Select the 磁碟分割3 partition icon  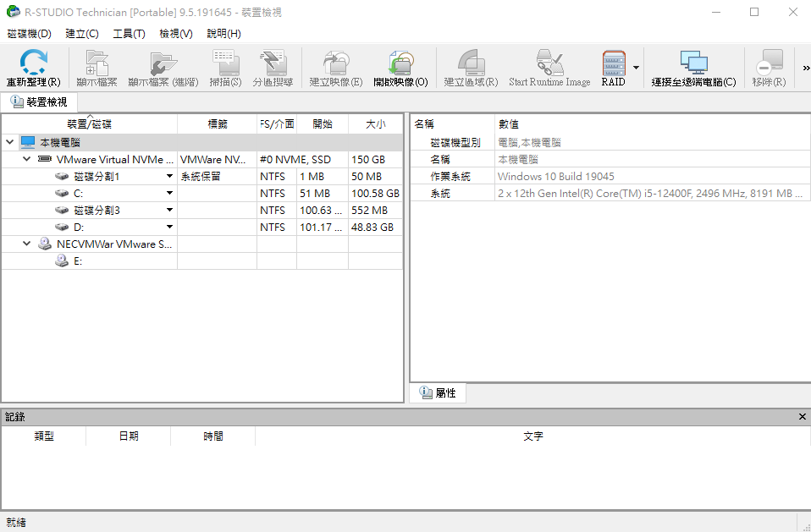pos(62,211)
